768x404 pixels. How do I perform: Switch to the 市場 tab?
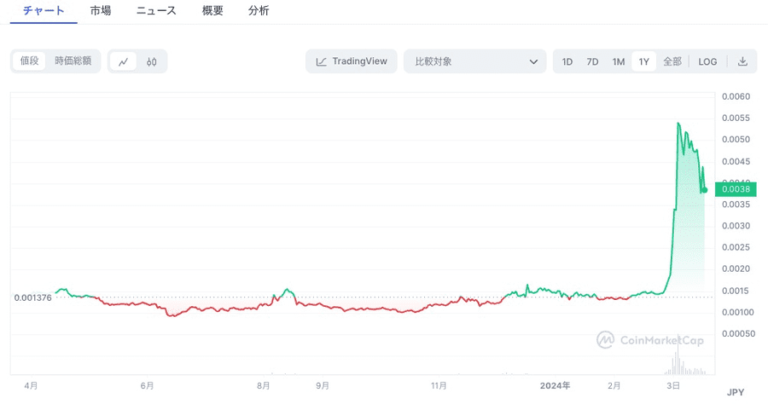(100, 11)
